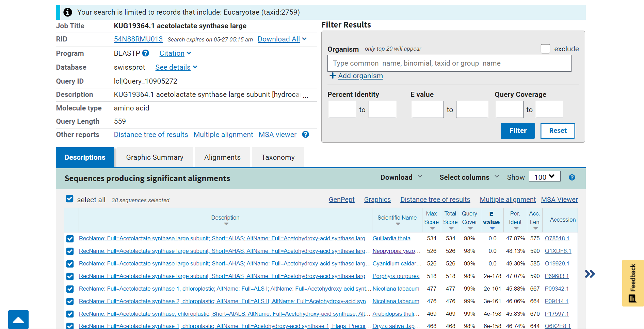Uncheck the P09342.1 Nicotiana tabacum row checkbox
Image resolution: width=644 pixels, height=329 pixels.
(x=70, y=289)
